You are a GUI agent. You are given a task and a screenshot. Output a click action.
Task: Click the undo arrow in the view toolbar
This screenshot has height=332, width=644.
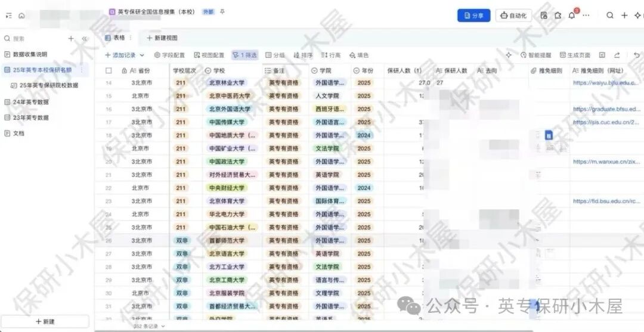[637, 55]
